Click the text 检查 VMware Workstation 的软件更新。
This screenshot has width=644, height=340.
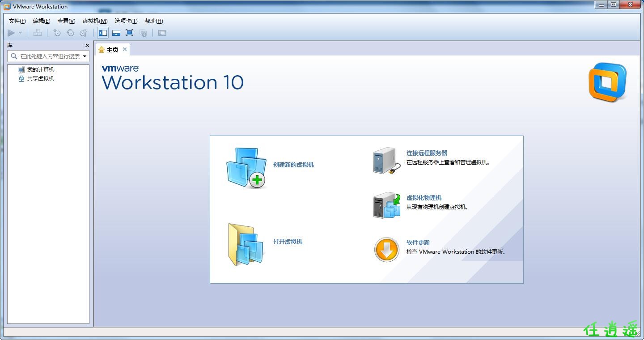pyautogui.click(x=456, y=252)
